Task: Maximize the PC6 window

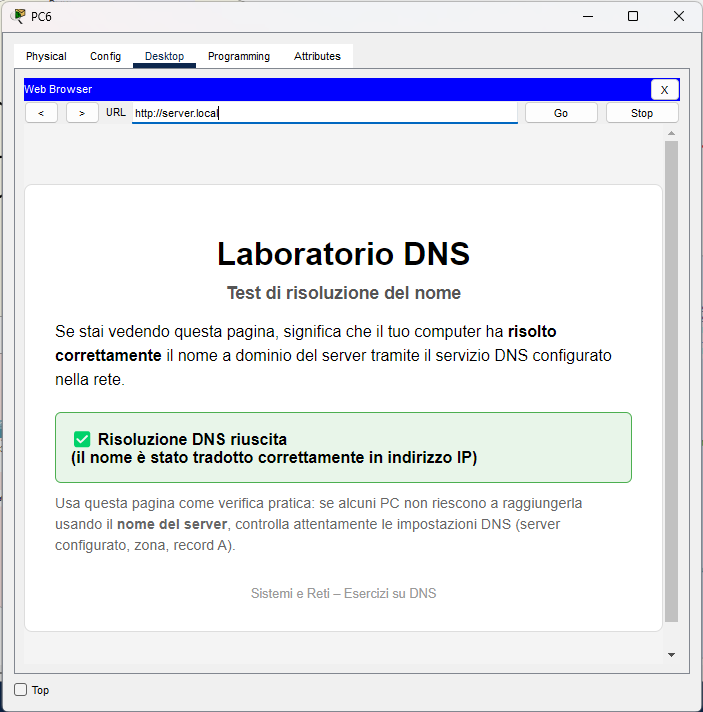Action: (633, 16)
